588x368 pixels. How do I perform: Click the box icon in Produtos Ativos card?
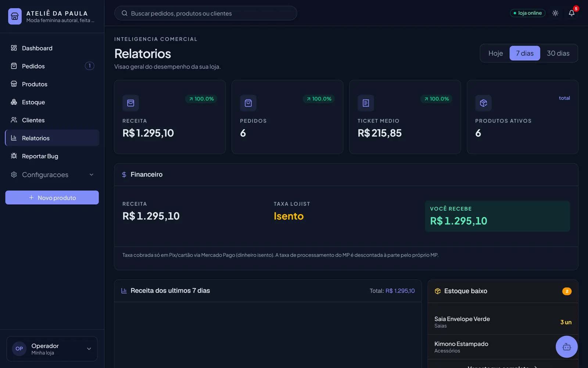483,103
